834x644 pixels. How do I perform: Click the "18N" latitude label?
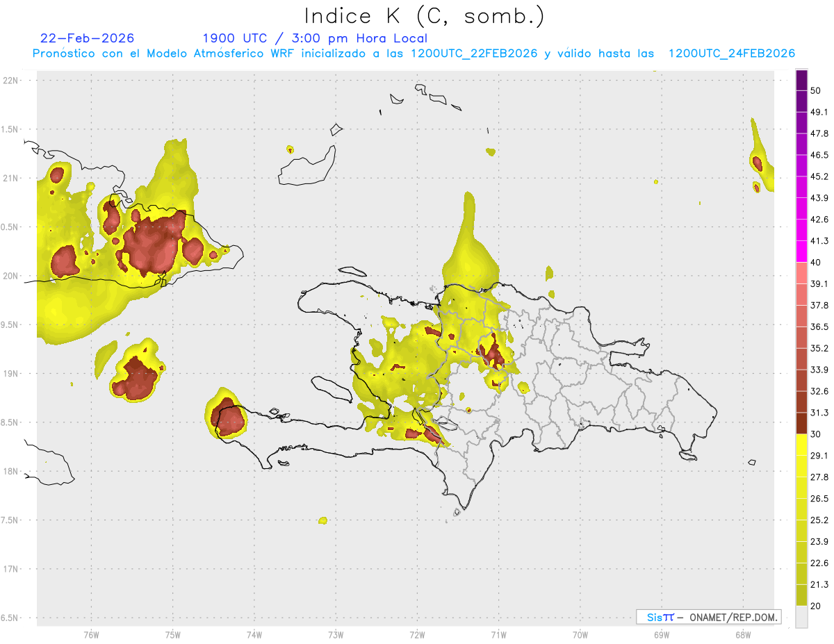pyautogui.click(x=10, y=471)
